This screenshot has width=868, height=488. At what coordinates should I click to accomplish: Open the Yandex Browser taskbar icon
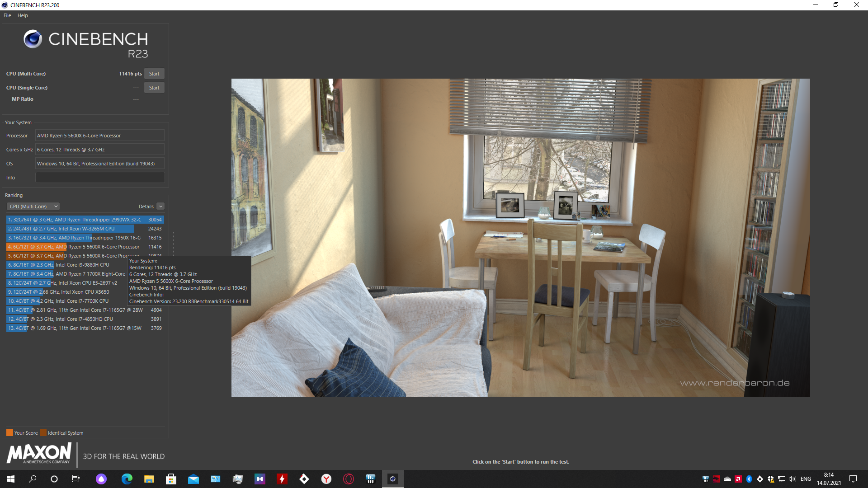[x=326, y=479]
